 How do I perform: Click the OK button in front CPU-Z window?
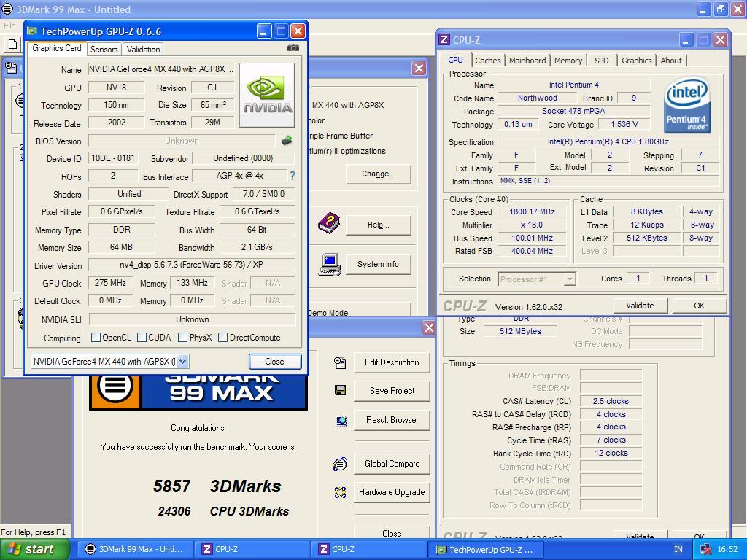coord(699,306)
